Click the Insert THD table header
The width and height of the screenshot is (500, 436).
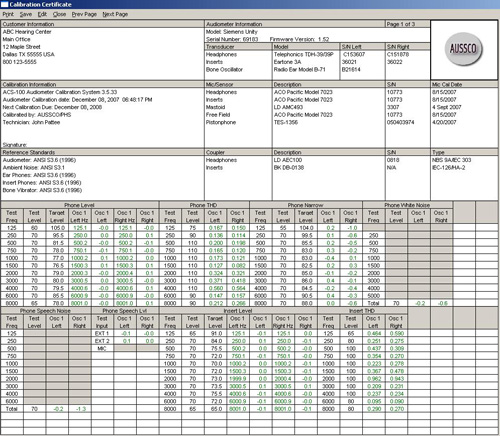[x=362, y=311]
